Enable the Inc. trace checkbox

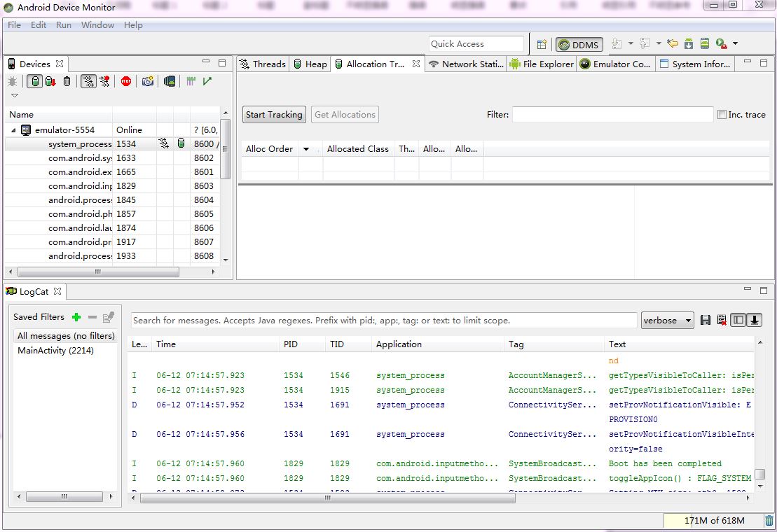722,114
